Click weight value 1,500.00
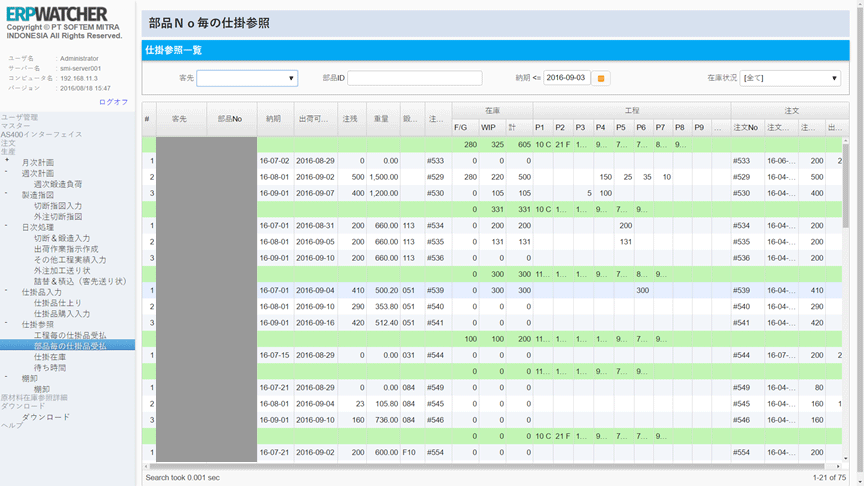The image size is (864, 486). click(384, 177)
